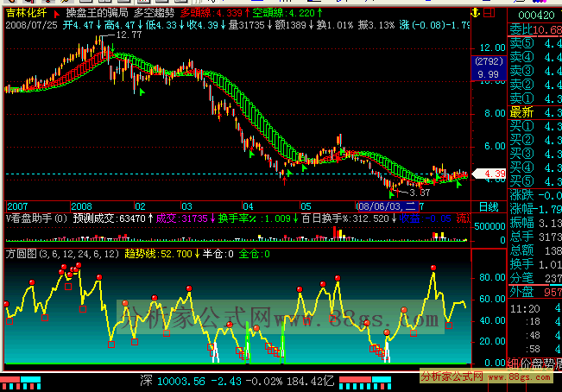
Task: Click the 卖⑤ ask row
Action: [535, 43]
